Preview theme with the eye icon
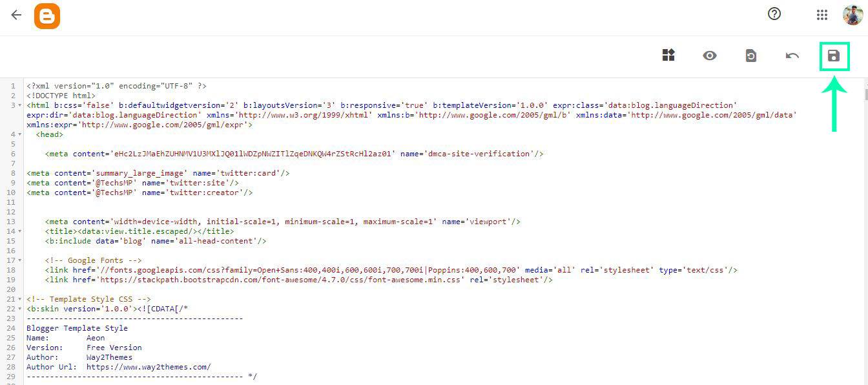The height and width of the screenshot is (385, 868). point(710,56)
